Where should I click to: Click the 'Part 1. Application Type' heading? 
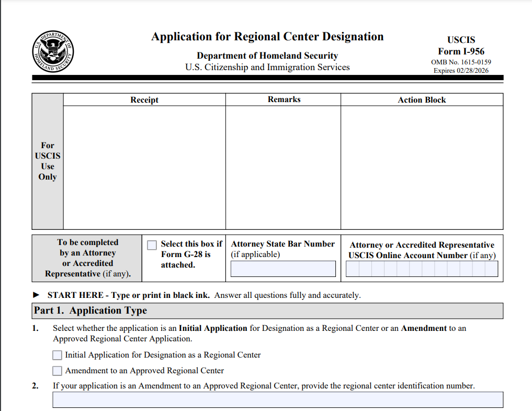[90, 310]
